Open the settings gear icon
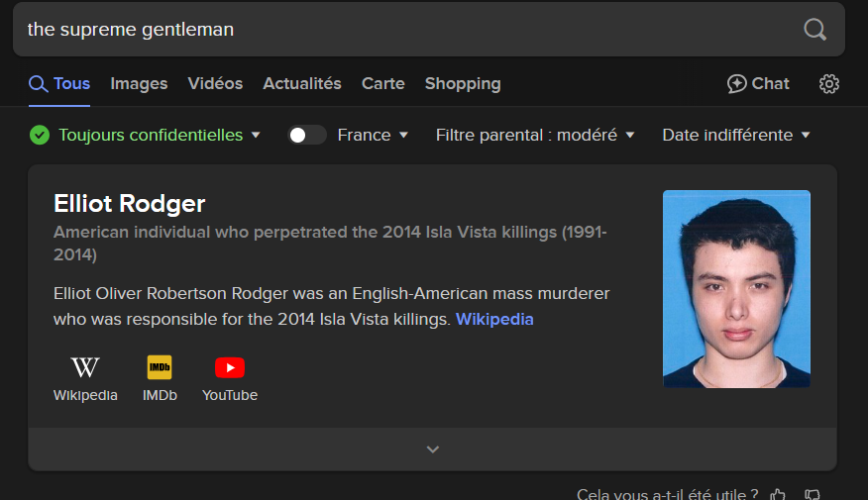The width and height of the screenshot is (868, 500). (x=829, y=84)
